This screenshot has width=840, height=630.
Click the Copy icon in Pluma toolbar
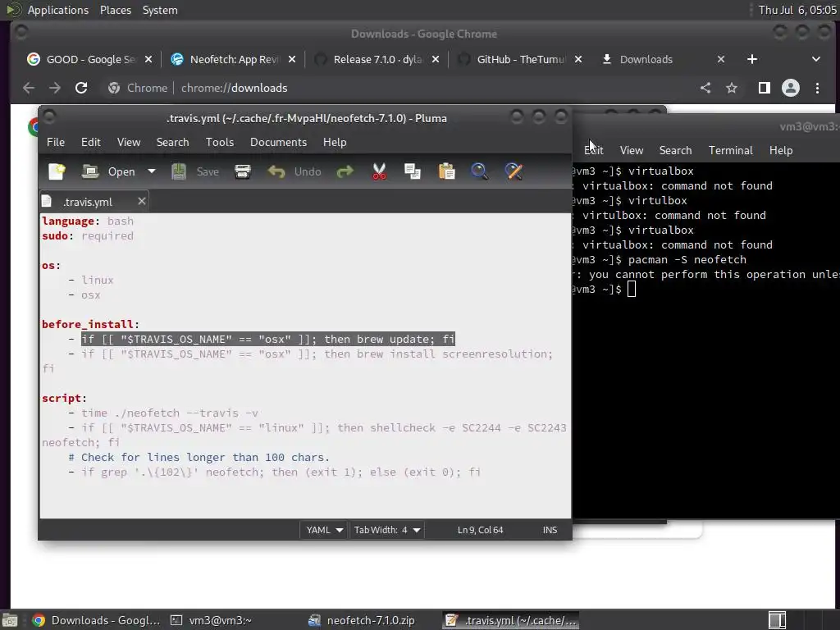tap(413, 171)
